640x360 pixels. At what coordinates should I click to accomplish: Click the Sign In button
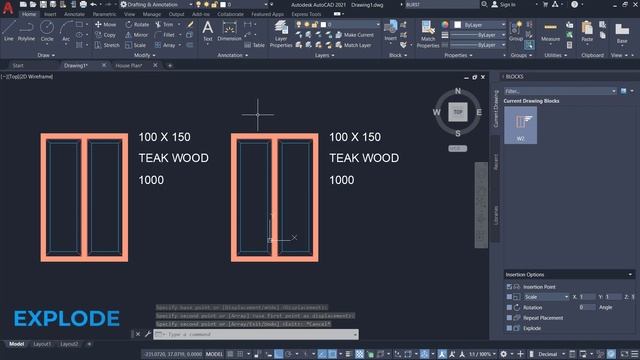pos(503,4)
